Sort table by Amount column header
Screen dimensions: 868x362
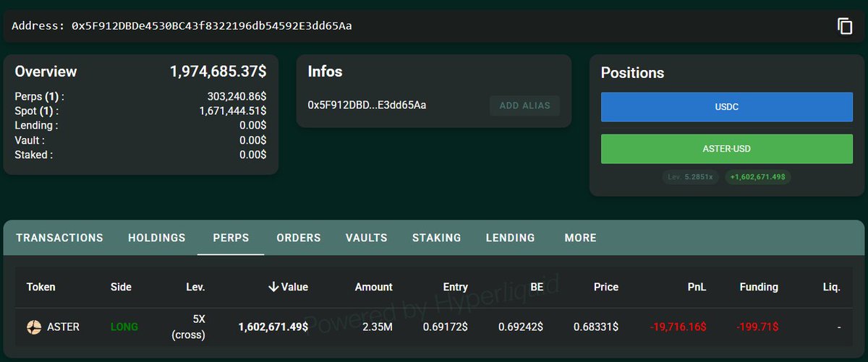[x=374, y=287]
